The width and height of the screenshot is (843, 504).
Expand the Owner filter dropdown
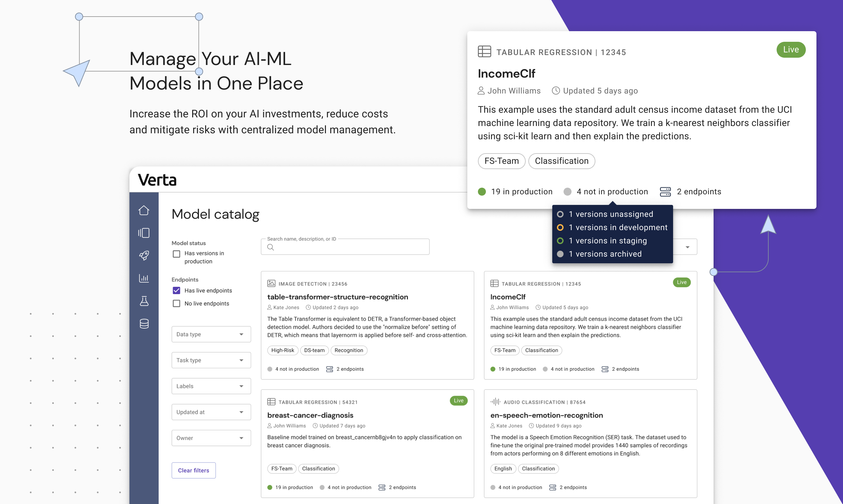tap(211, 438)
